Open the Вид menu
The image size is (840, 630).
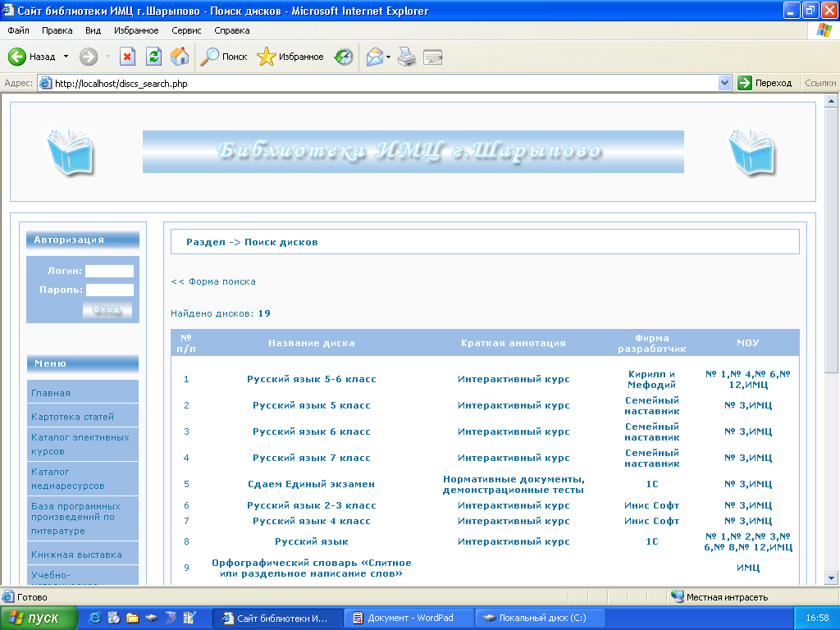click(94, 30)
